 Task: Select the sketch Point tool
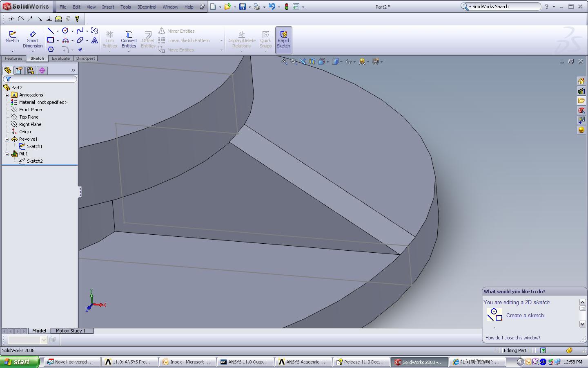(x=80, y=49)
